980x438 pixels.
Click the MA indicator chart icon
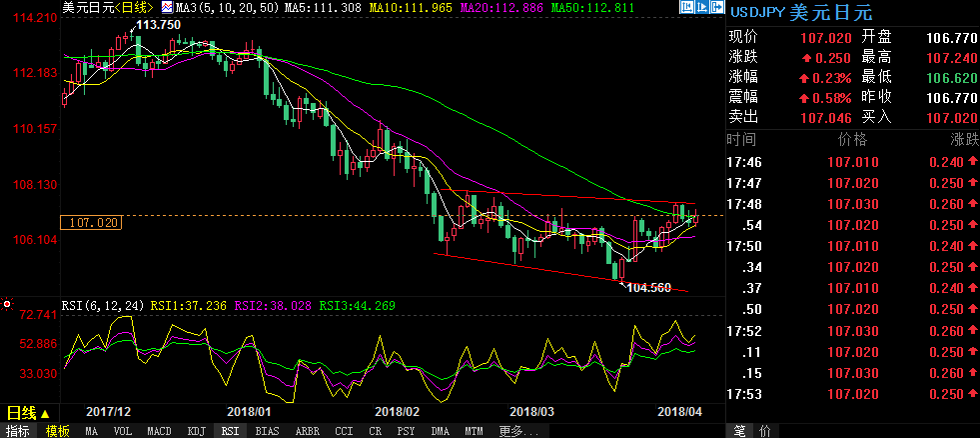(x=167, y=8)
